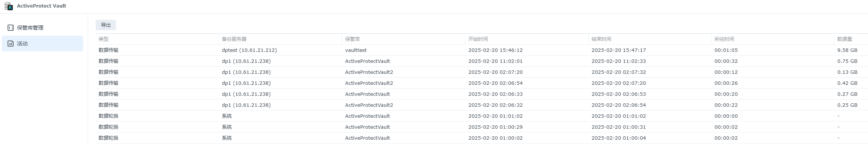Select the dptest (10.61.21.212) row
The image size is (868, 145).
point(482,50)
